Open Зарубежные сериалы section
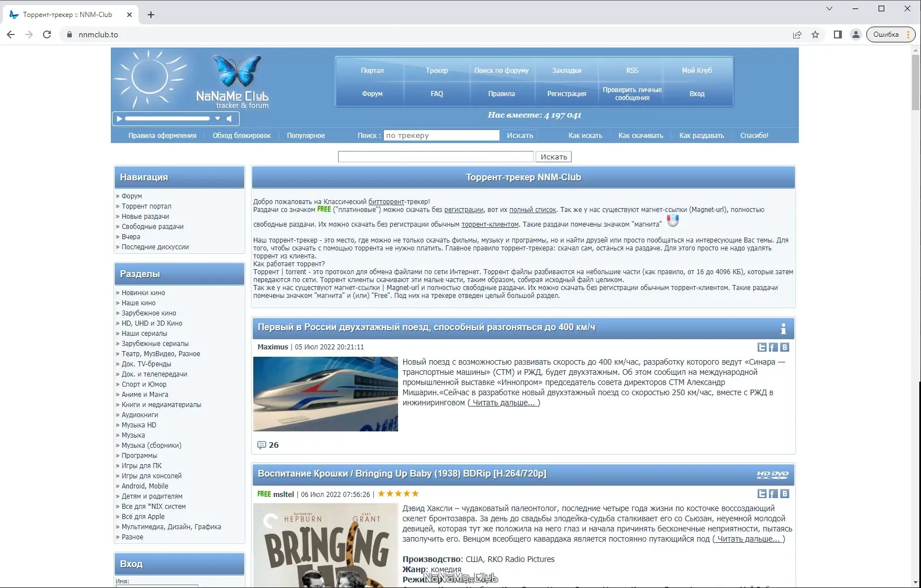 click(155, 344)
